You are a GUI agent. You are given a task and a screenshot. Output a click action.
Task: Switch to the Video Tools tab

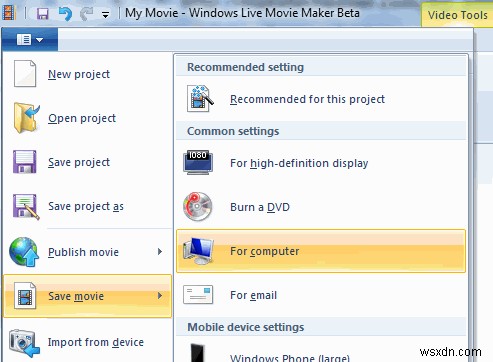click(457, 15)
